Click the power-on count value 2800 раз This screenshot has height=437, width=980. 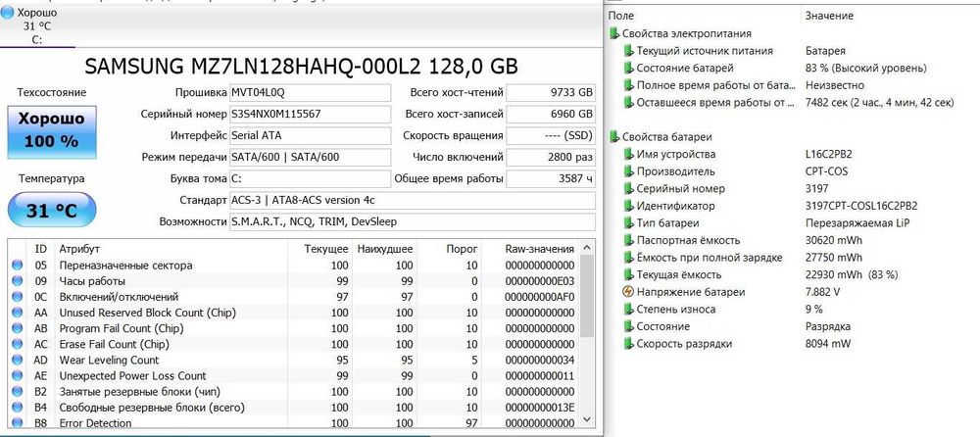551,157
